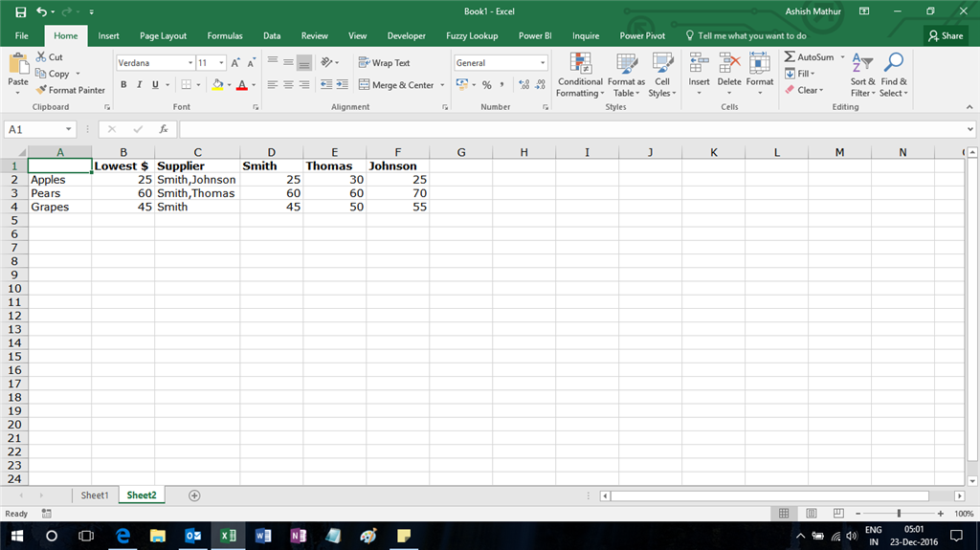980x550 pixels.
Task: Open font color dropdown arrow
Action: coord(254,85)
